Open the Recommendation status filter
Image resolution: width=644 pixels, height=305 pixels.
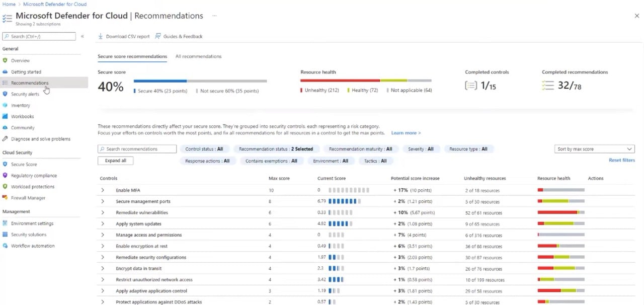click(x=276, y=149)
